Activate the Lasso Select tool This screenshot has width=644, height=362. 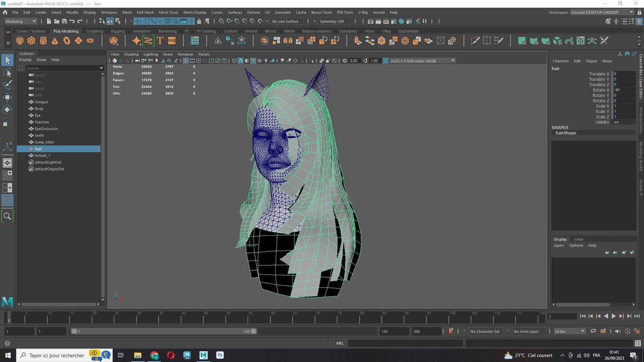tap(7, 72)
